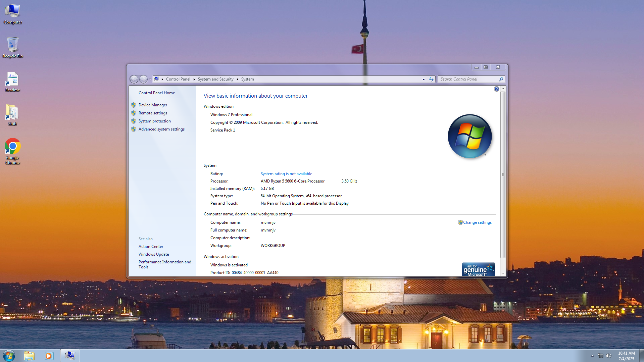
Task: Open the volume speaker tray icon
Action: coord(609,356)
